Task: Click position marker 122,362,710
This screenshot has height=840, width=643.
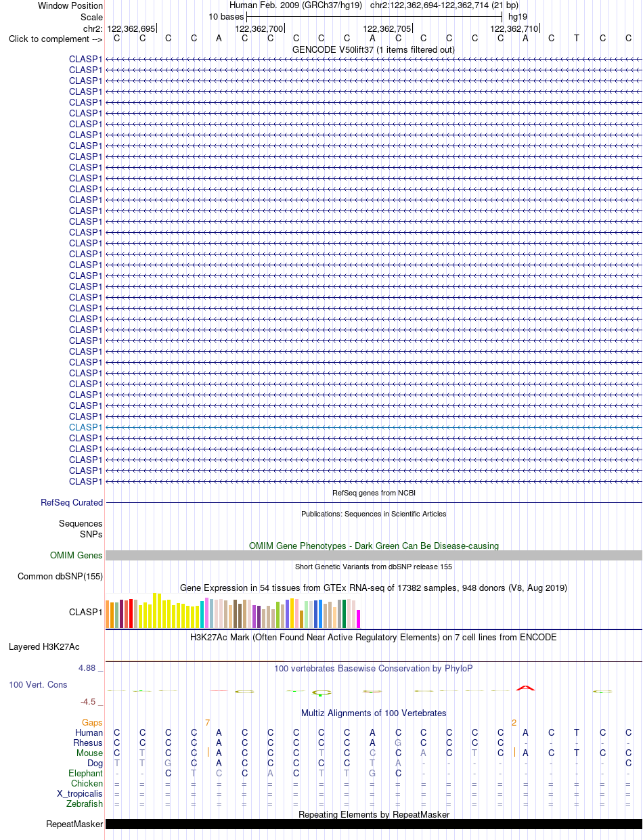Action: pyautogui.click(x=514, y=28)
